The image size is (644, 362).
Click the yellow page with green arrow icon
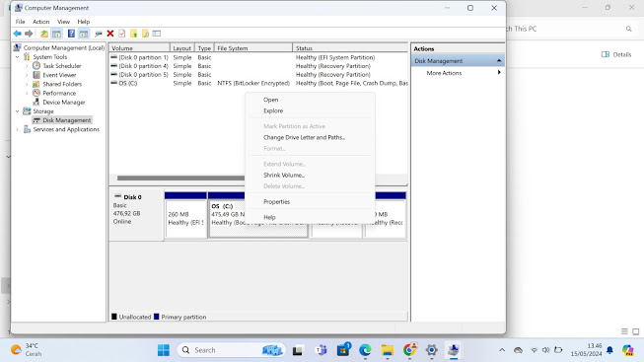click(x=133, y=34)
